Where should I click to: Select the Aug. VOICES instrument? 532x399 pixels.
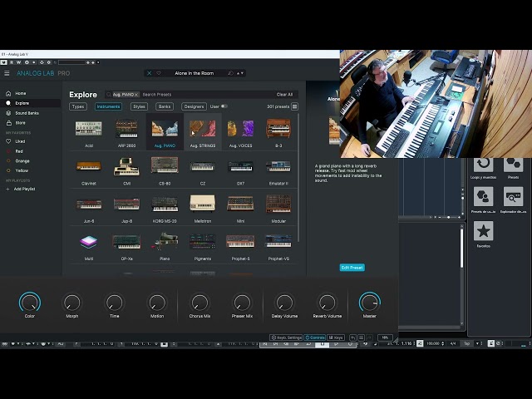[240, 132]
